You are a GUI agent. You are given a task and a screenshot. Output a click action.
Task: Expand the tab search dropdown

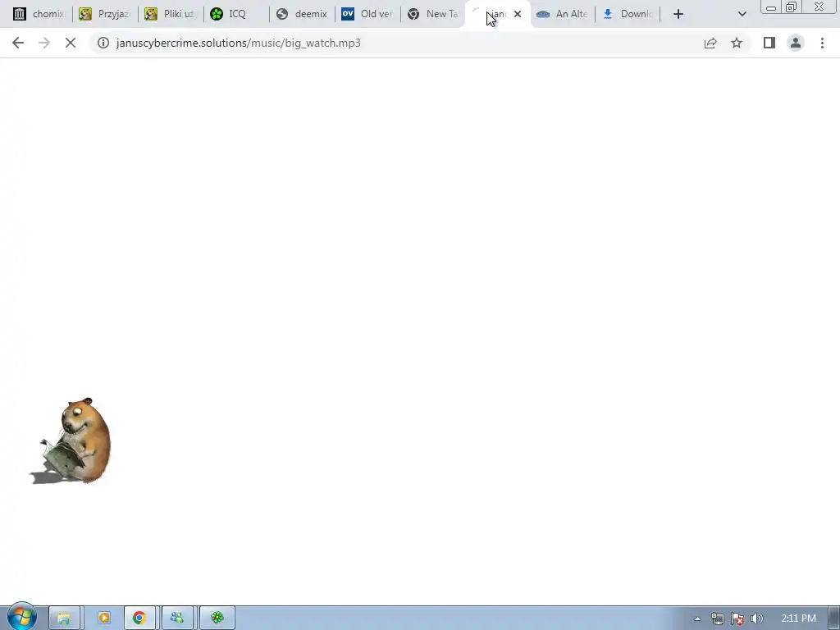click(x=742, y=14)
